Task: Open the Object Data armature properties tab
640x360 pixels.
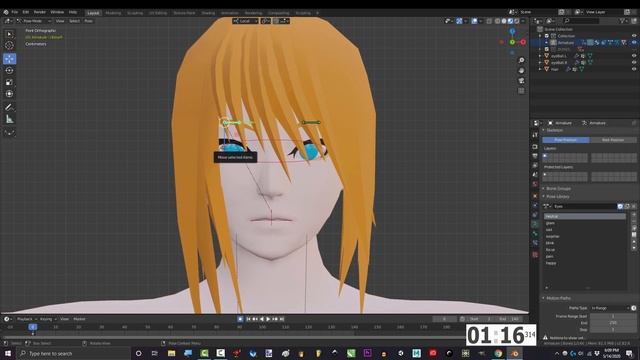Action: pyautogui.click(x=535, y=224)
